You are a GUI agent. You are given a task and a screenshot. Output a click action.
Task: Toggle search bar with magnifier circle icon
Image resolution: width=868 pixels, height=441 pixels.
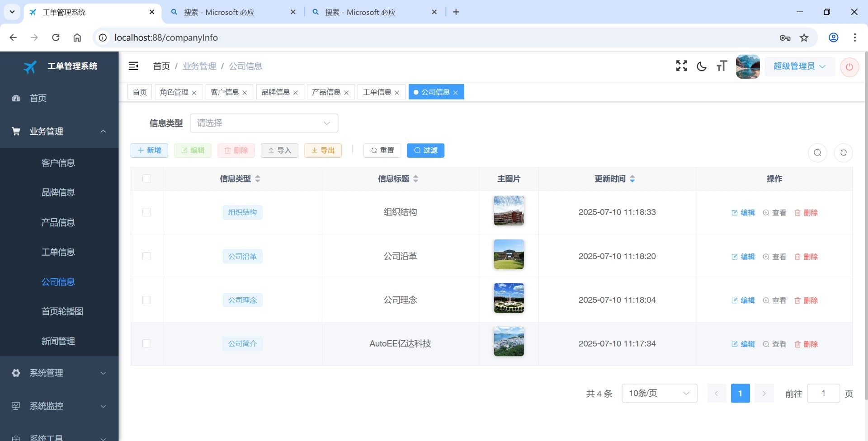pos(817,153)
